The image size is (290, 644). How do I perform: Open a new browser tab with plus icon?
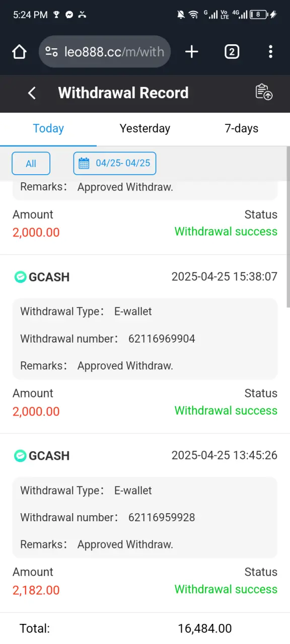click(x=192, y=52)
